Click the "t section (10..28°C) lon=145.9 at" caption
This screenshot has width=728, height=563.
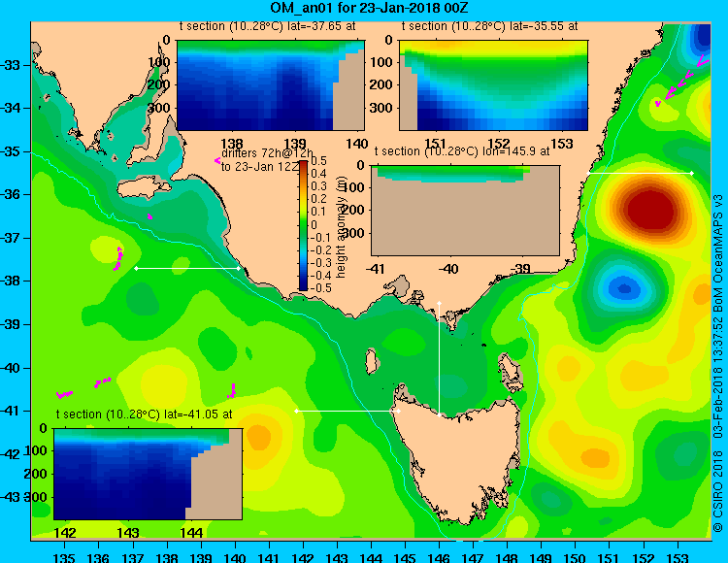tap(462, 151)
